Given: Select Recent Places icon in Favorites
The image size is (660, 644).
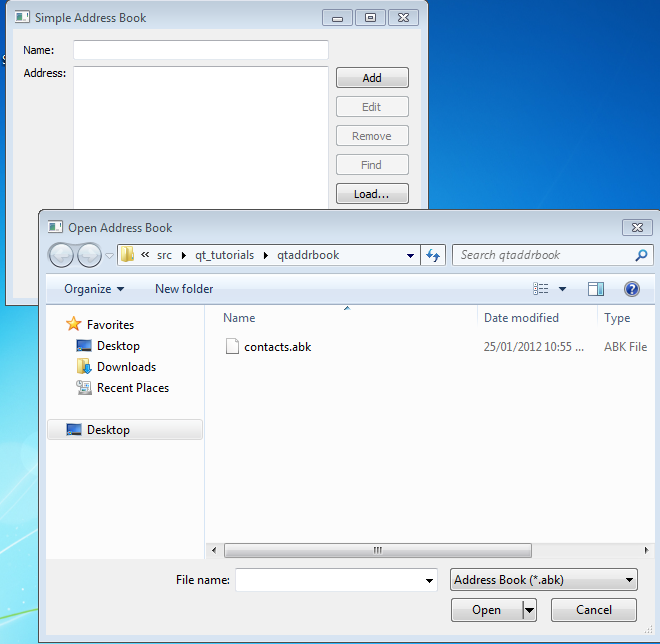Looking at the screenshot, I should (x=84, y=387).
